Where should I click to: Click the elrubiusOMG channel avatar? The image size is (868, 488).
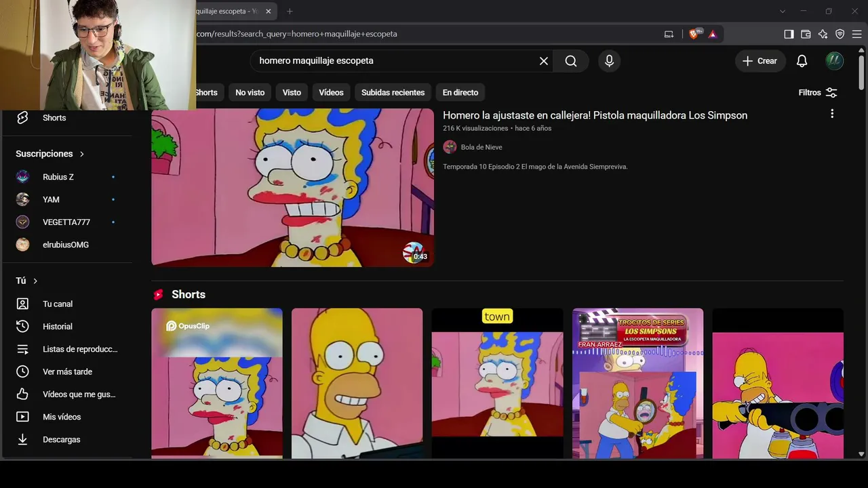click(23, 245)
